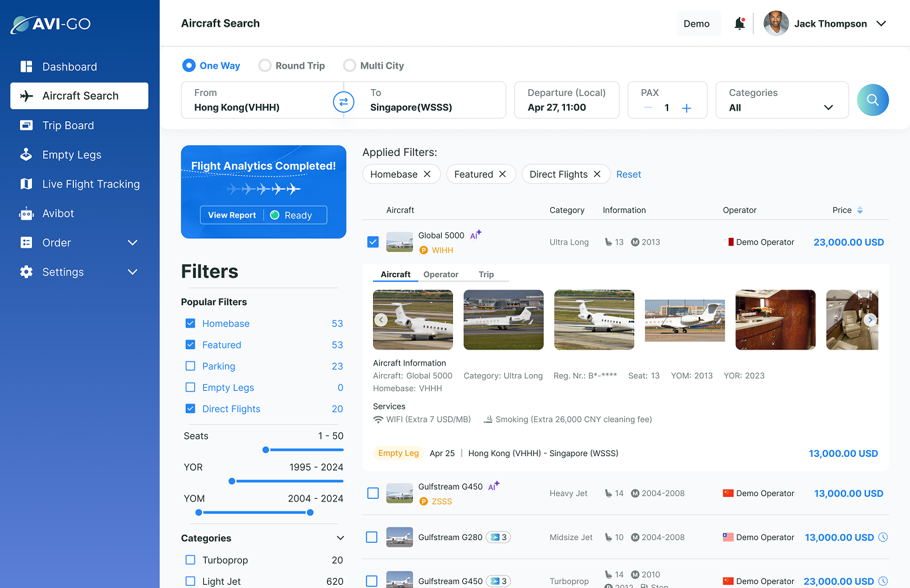Screen dimensions: 910x588
Task: Toggle the Homebase filter checkbox
Action: (x=191, y=324)
